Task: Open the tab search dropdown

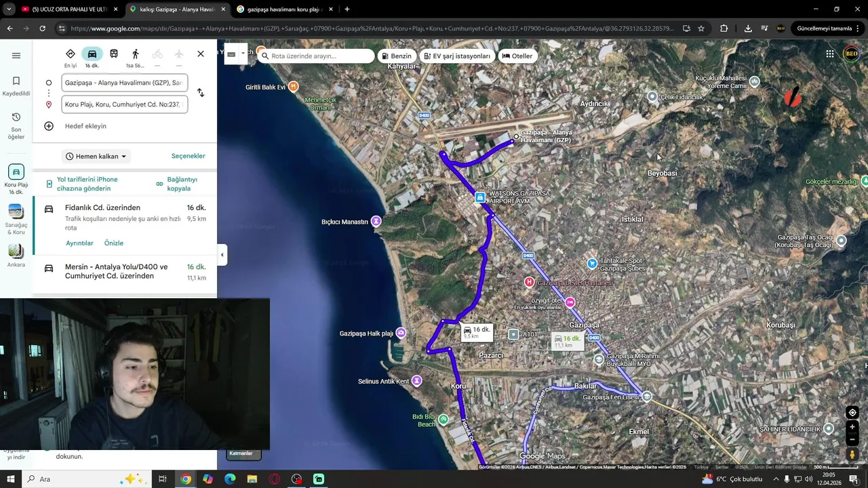Action: (9, 9)
